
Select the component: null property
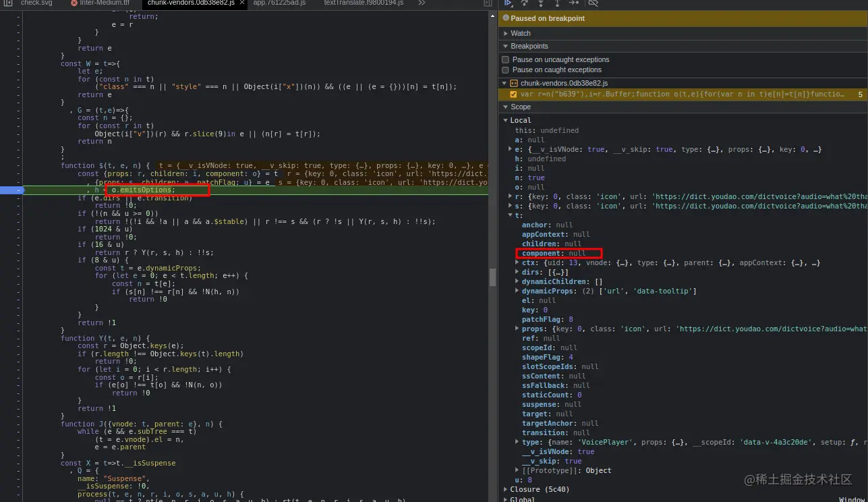pyautogui.click(x=553, y=253)
